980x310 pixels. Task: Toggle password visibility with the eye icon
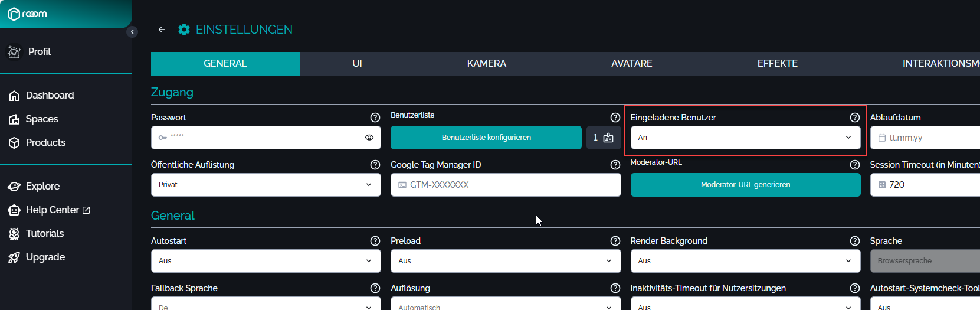(369, 138)
